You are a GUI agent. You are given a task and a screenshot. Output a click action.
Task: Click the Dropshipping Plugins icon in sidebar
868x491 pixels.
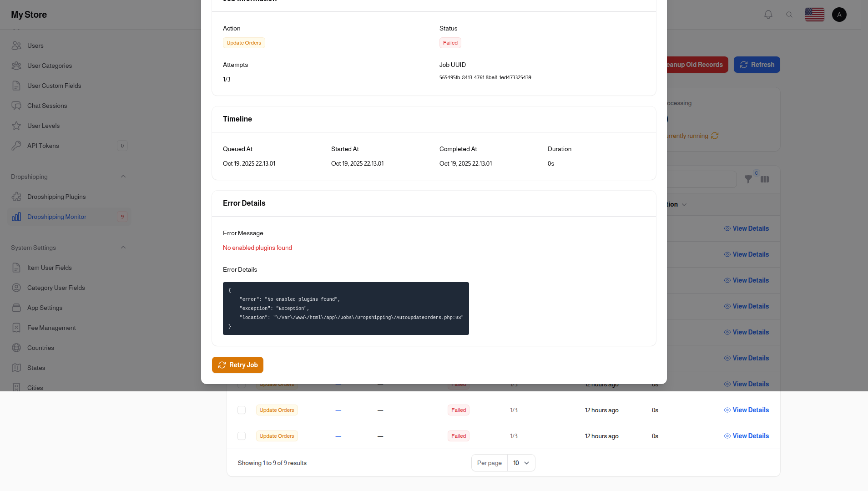click(16, 197)
